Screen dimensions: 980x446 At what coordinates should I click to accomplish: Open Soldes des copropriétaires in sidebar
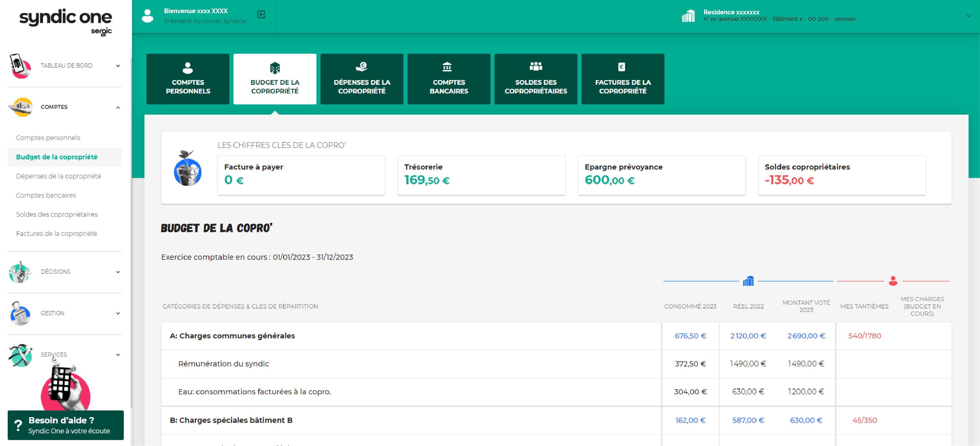coord(57,214)
